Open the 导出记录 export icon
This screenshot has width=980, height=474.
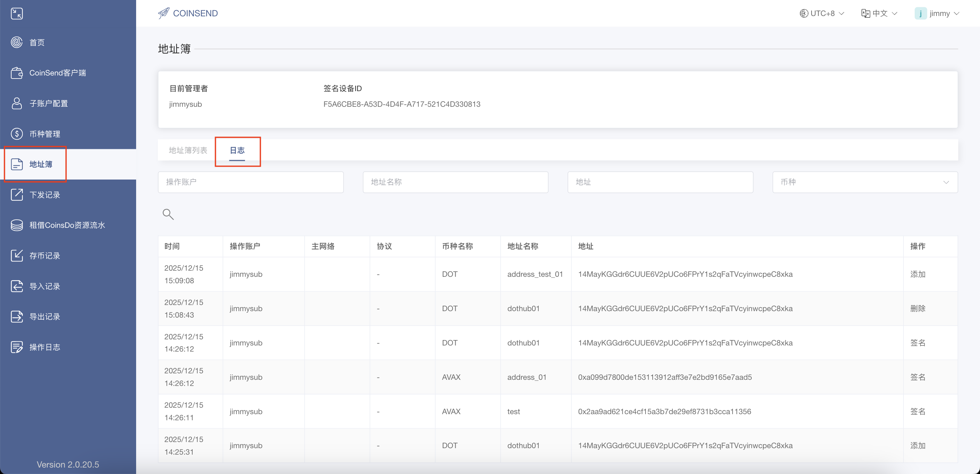point(17,316)
